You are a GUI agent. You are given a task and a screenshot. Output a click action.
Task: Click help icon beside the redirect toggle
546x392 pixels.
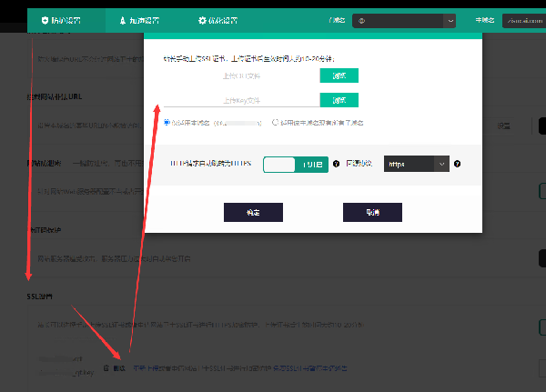(x=336, y=164)
